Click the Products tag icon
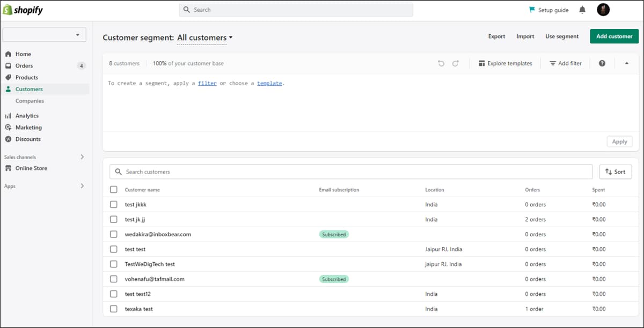This screenshot has height=328, width=644. [8, 78]
